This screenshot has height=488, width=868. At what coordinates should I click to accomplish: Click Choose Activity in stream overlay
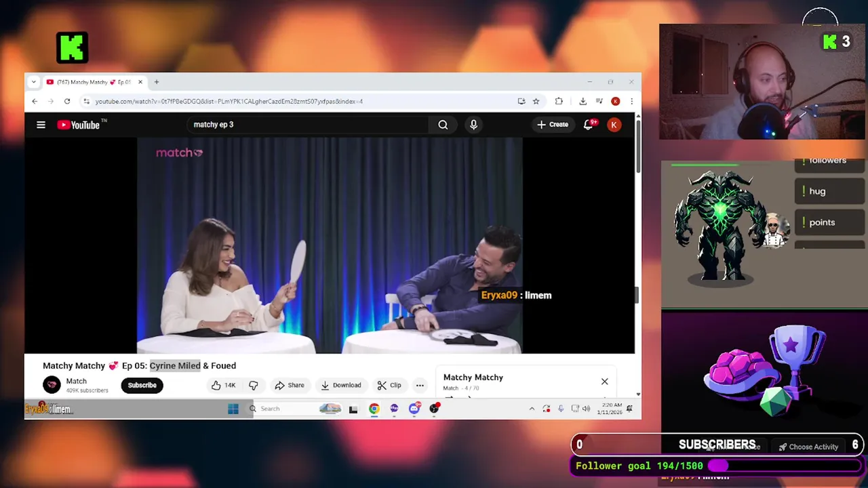coord(808,447)
